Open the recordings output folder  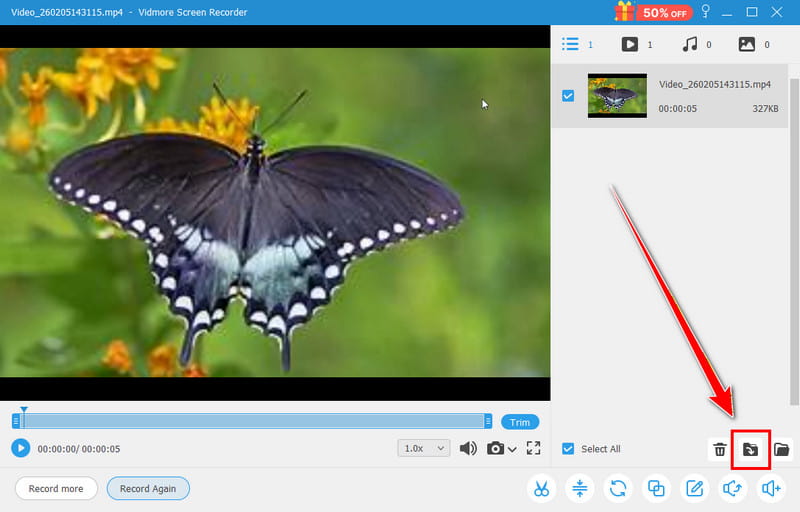[x=782, y=450]
